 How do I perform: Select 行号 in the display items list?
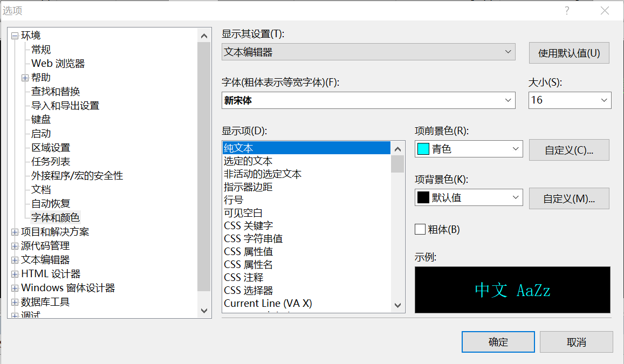(x=234, y=200)
